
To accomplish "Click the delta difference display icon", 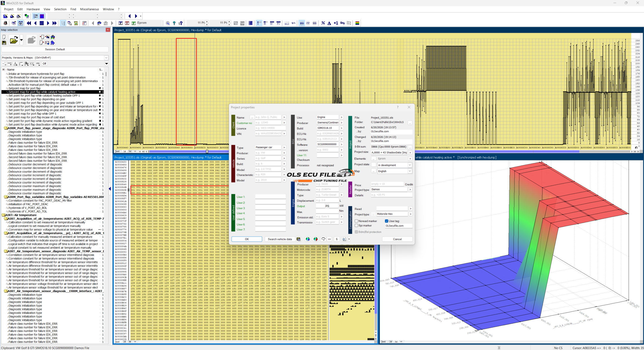I will [x=329, y=23].
